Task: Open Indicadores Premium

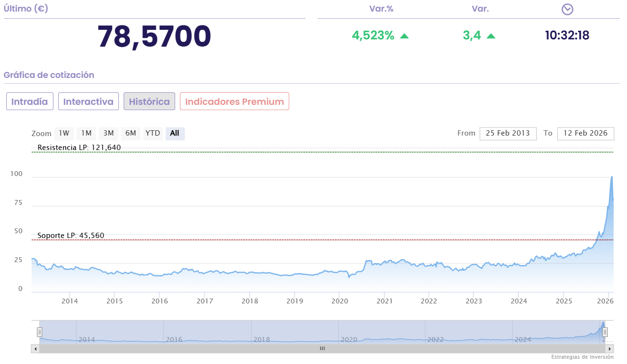Action: (234, 101)
